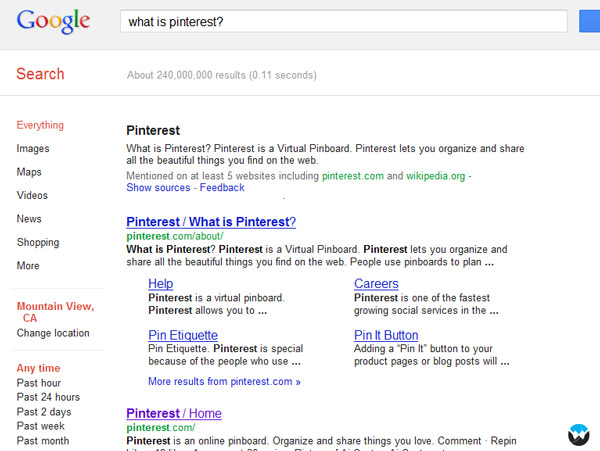Select Any time filter
This screenshot has width=600, height=451.
pos(38,368)
